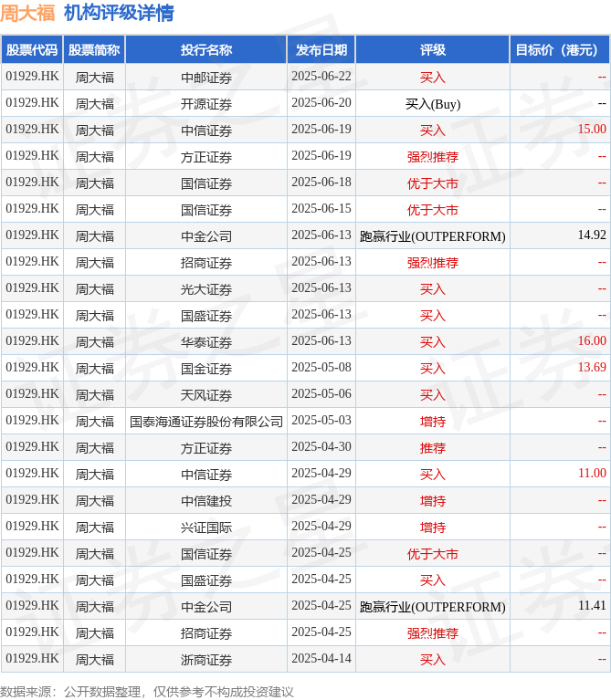Click the 数据来源 disclaimer text
This screenshot has height=700, width=611.
[147, 692]
